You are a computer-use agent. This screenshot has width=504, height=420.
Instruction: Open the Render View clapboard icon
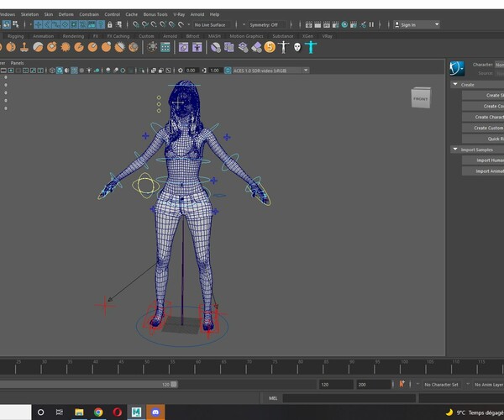pyautogui.click(x=308, y=24)
